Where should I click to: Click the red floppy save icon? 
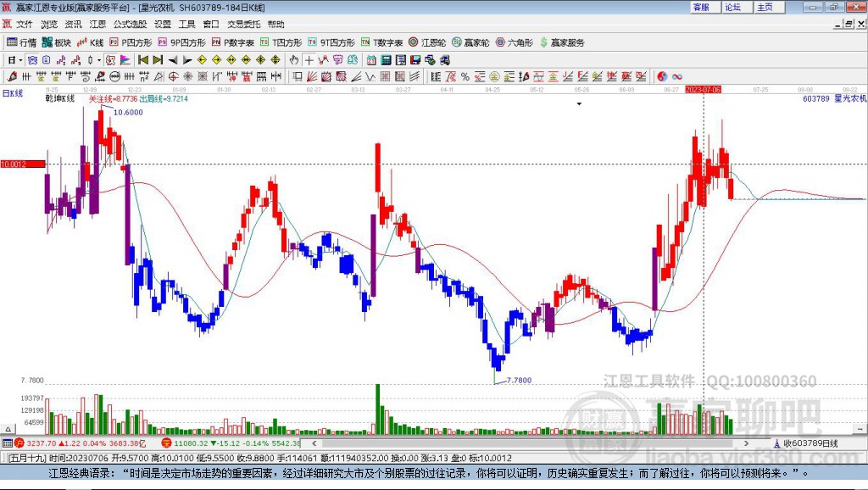pos(415,60)
